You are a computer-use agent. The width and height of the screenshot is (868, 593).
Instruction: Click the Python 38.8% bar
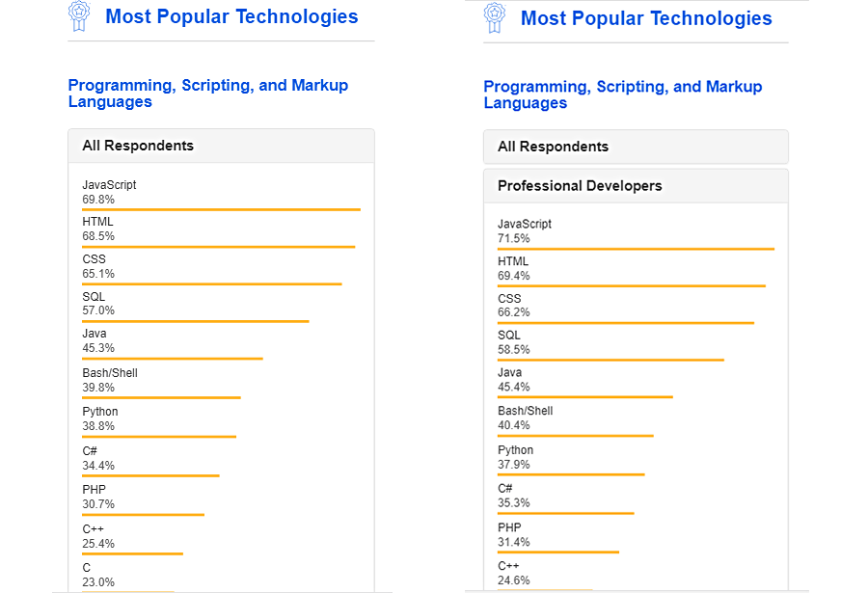pos(159,437)
